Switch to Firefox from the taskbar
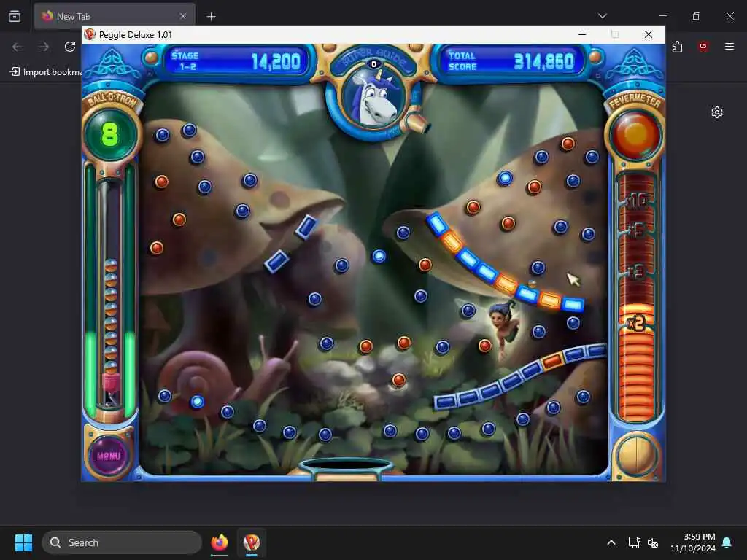 click(219, 542)
